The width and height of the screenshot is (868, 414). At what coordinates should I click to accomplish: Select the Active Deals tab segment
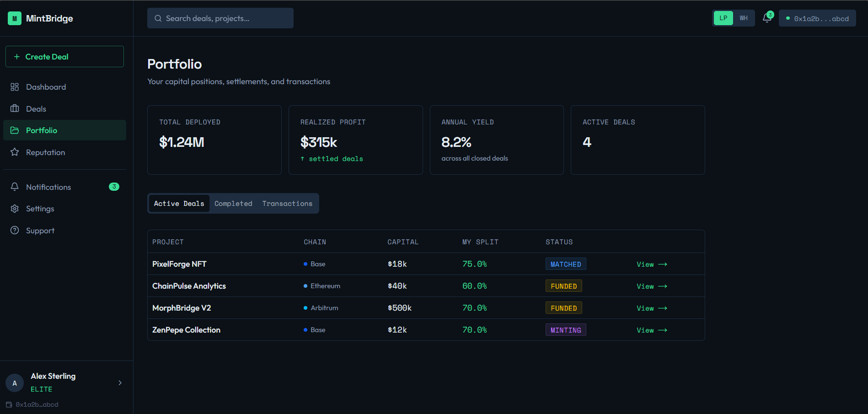(x=179, y=203)
